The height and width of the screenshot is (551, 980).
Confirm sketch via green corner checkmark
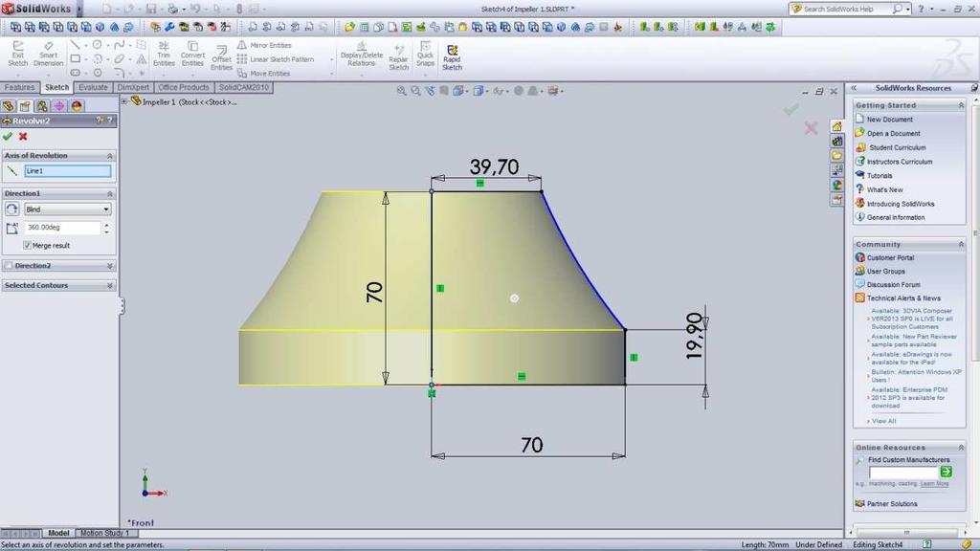(791, 110)
